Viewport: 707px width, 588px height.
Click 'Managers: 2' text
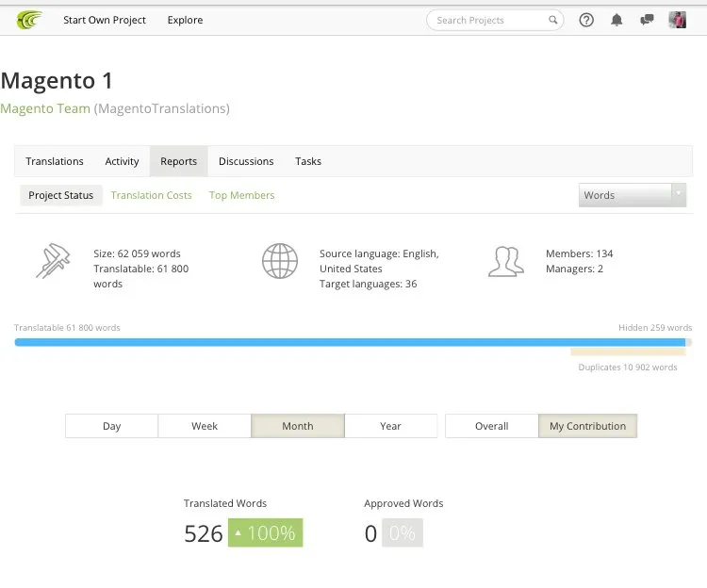coord(574,269)
